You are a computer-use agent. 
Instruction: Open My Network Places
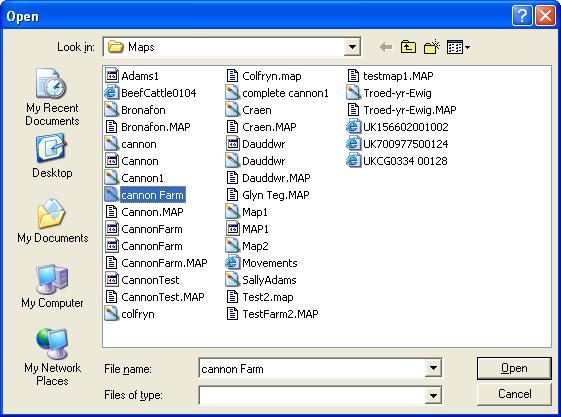tap(52, 357)
